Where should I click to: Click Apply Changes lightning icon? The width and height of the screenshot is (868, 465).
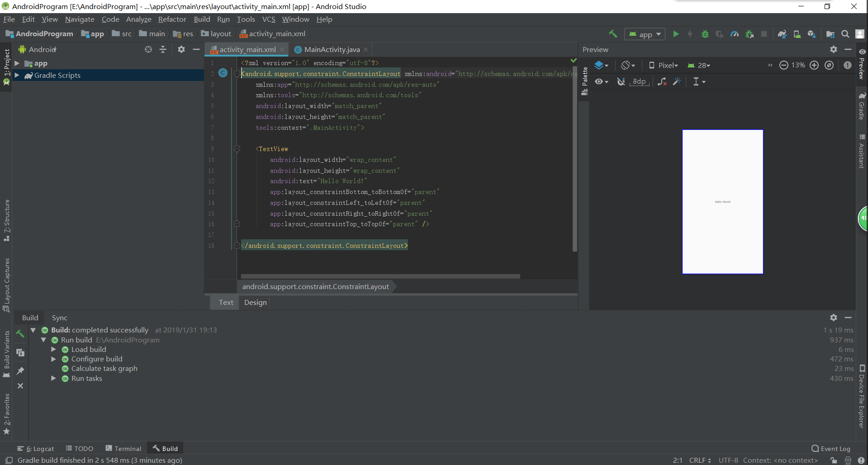(690, 34)
